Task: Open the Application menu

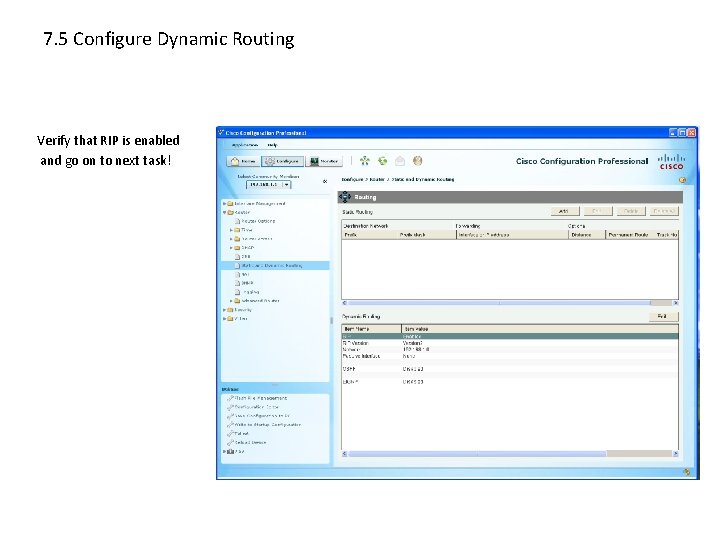Action: click(x=245, y=145)
